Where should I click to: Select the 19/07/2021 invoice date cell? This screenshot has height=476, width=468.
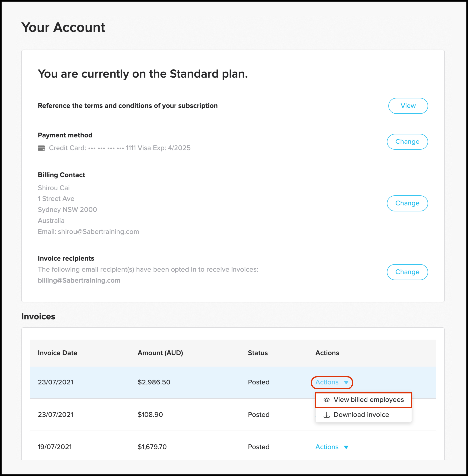pos(55,447)
